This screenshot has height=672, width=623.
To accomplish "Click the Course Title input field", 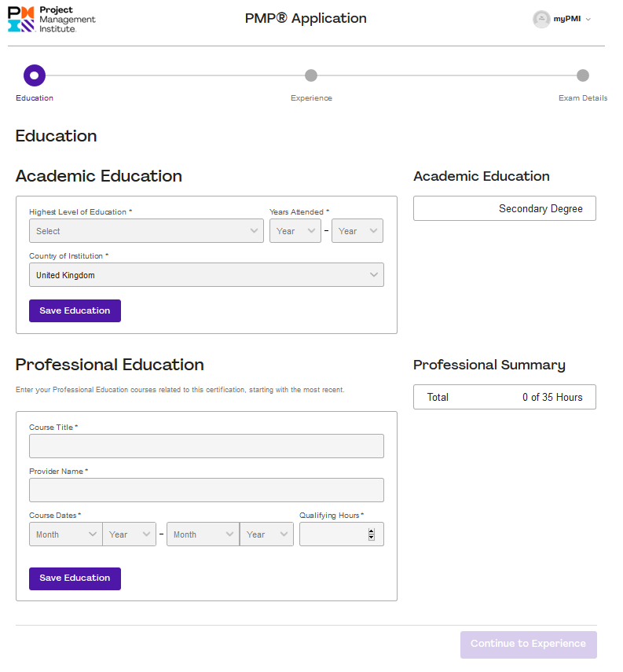I will coord(206,446).
